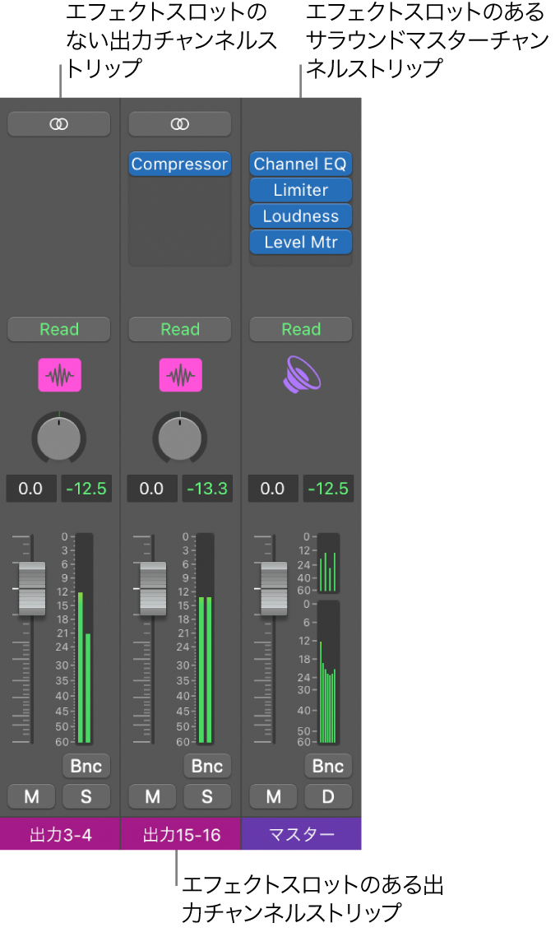
Task: Click the pink waveform icon on 出力15-16
Action: pos(180,375)
